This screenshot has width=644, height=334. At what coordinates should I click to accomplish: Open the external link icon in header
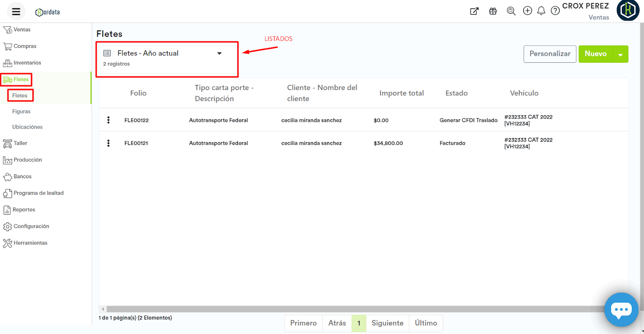(x=474, y=11)
